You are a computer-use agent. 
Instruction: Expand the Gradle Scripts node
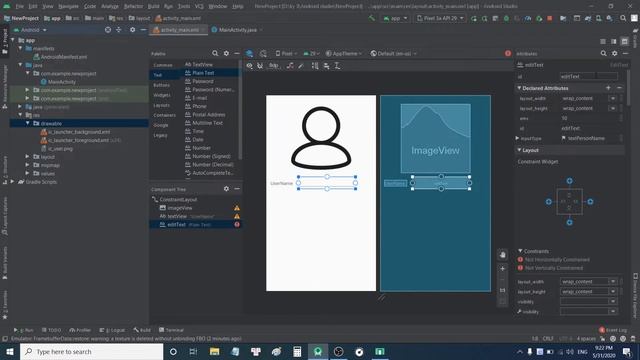[12, 182]
